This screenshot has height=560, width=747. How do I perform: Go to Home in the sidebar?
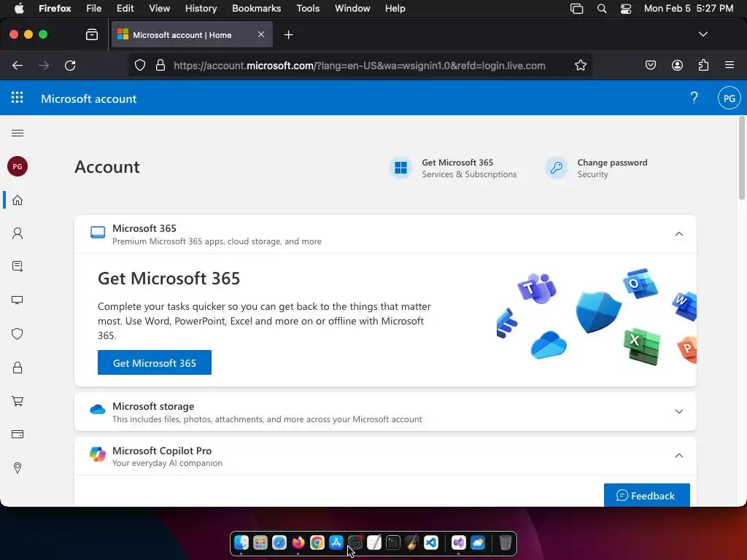tap(18, 200)
